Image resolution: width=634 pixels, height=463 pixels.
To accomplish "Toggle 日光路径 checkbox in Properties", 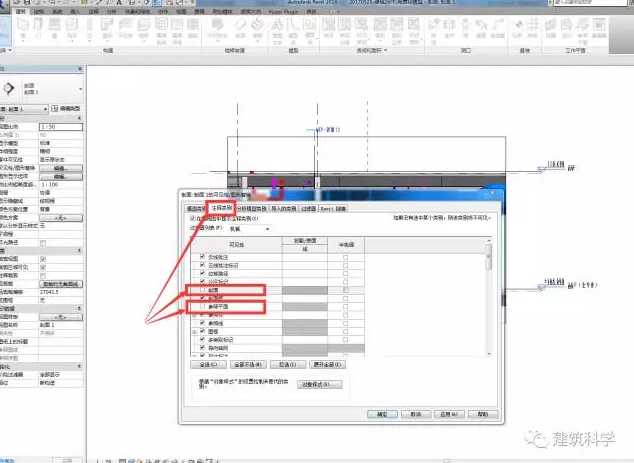I will pos(43,243).
